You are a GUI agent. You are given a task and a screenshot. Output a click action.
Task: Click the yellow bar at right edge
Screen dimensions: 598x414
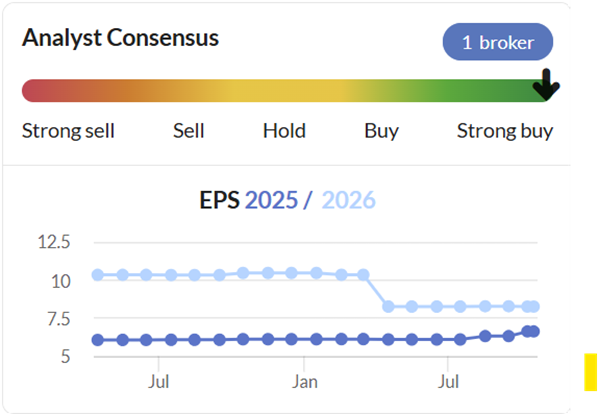pyautogui.click(x=590, y=372)
